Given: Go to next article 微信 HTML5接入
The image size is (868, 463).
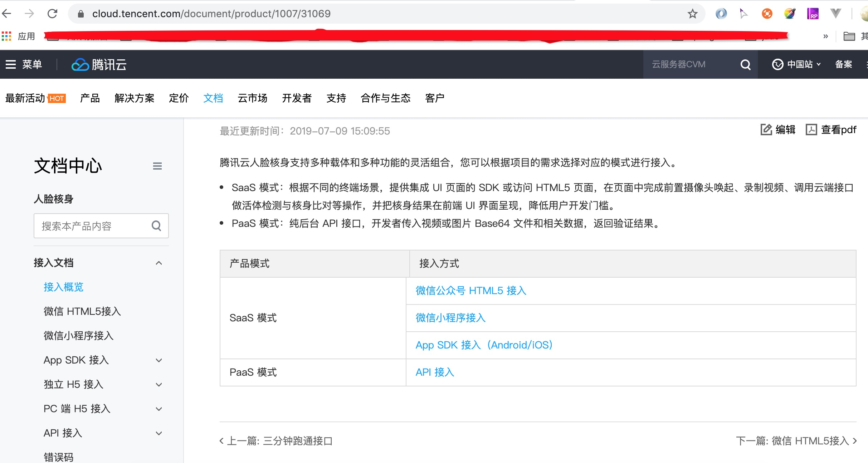Looking at the screenshot, I should 796,441.
